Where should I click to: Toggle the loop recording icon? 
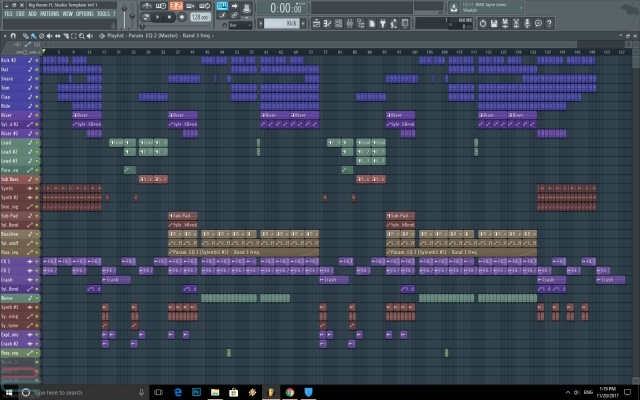click(205, 6)
